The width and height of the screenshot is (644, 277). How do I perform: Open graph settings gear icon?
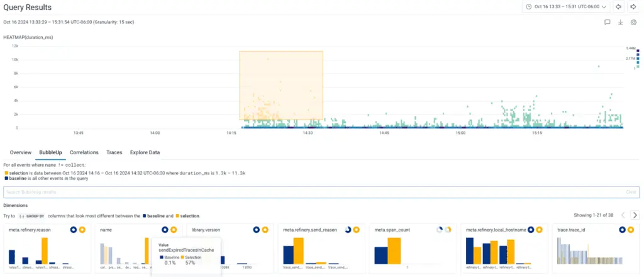pyautogui.click(x=634, y=22)
